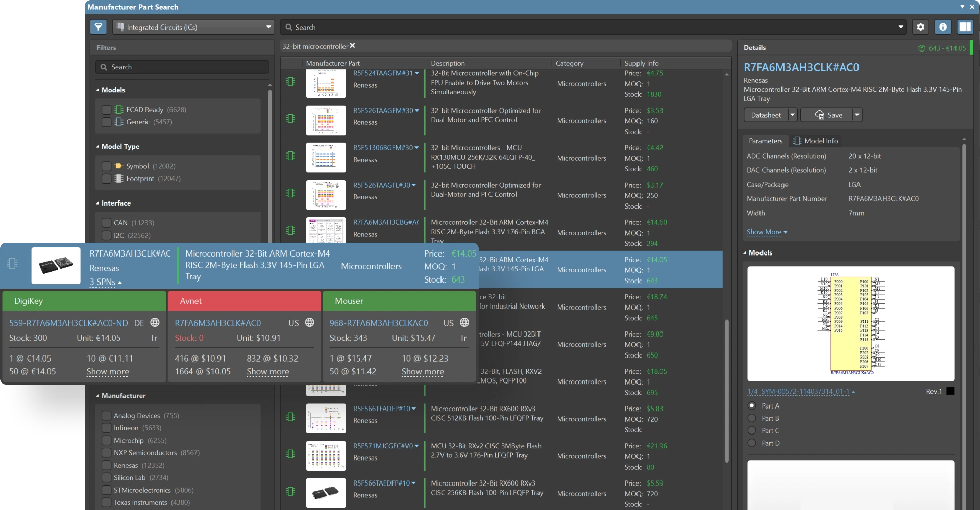Click the globe icon in DigiKey card
Screen dimensions: 980x510
coord(155,322)
